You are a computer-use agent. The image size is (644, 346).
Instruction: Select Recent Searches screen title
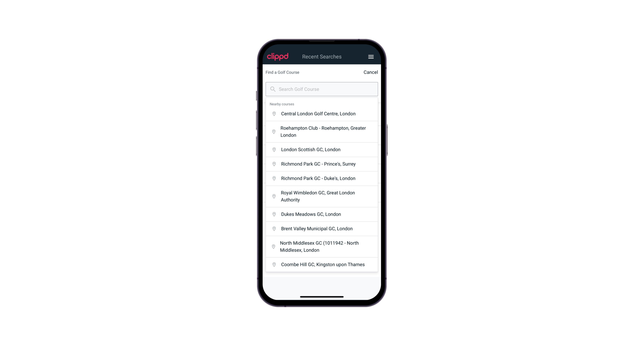coord(322,57)
